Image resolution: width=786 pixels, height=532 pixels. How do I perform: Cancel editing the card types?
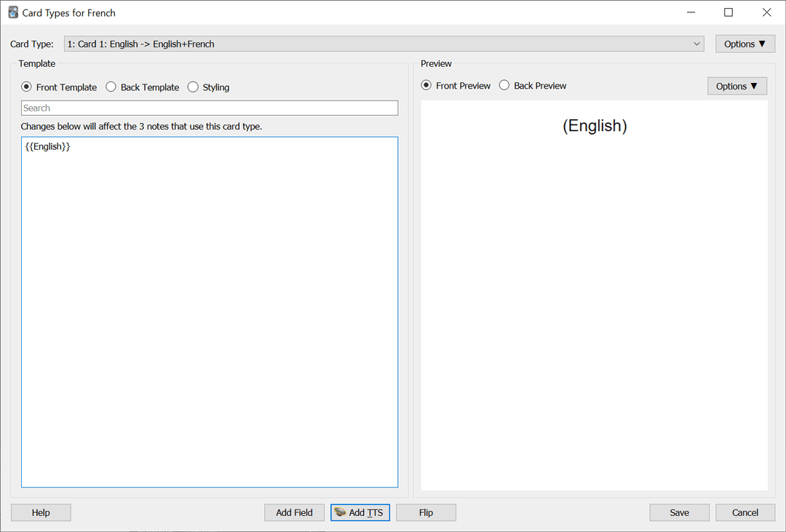[x=745, y=512]
